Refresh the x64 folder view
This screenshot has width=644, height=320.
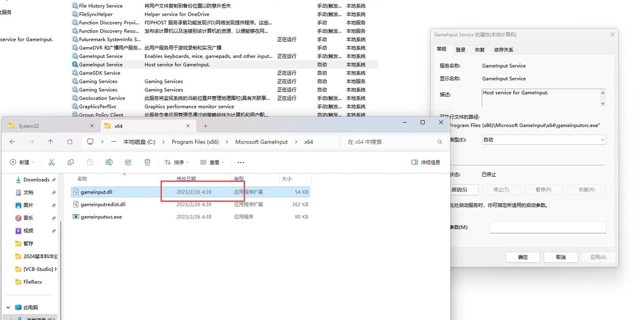coord(70,142)
